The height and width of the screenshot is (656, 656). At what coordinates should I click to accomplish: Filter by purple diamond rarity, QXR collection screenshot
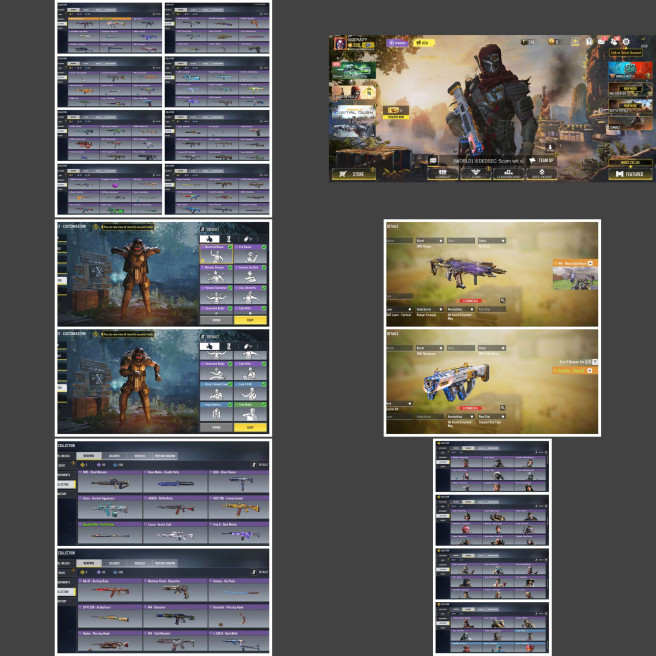tap(101, 465)
